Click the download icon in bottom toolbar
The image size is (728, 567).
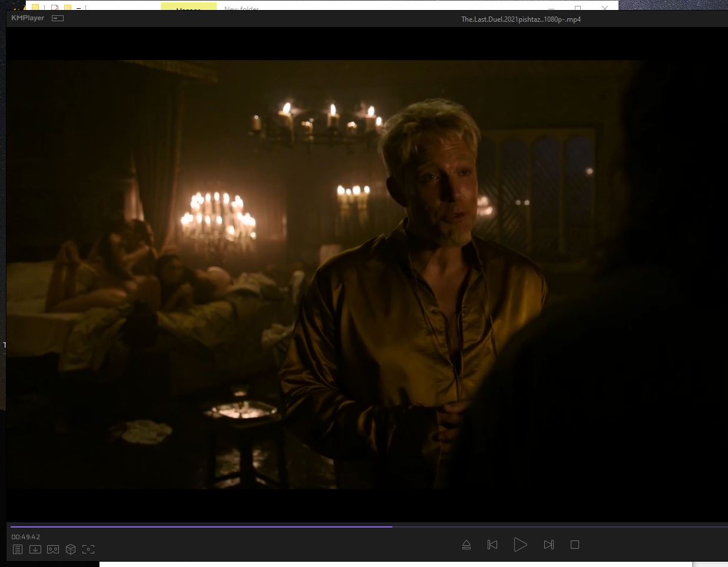35,549
